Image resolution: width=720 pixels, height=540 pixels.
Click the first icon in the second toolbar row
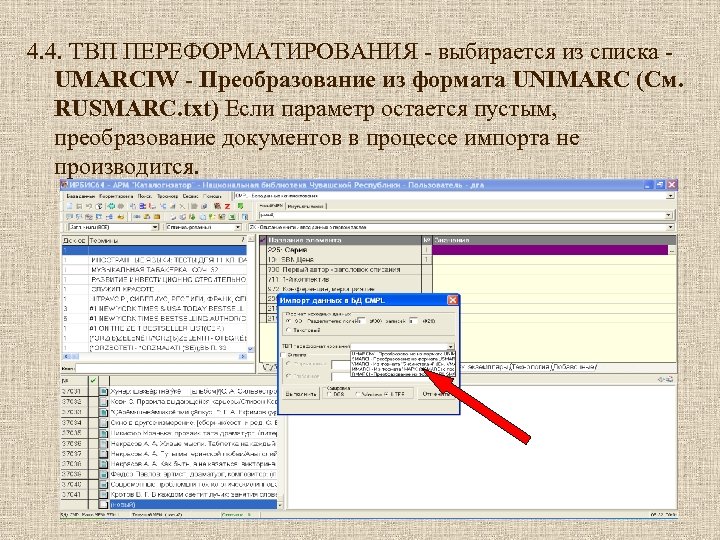coord(70,217)
